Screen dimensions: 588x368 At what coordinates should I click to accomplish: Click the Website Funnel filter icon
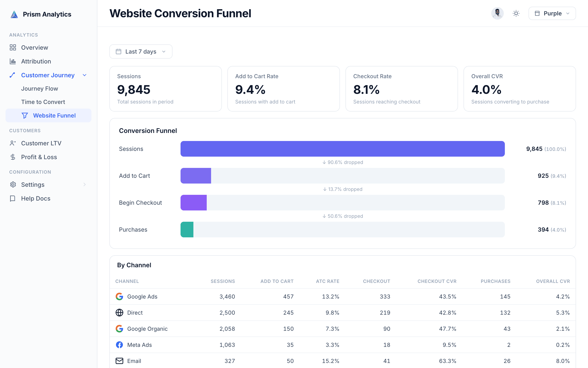25,116
